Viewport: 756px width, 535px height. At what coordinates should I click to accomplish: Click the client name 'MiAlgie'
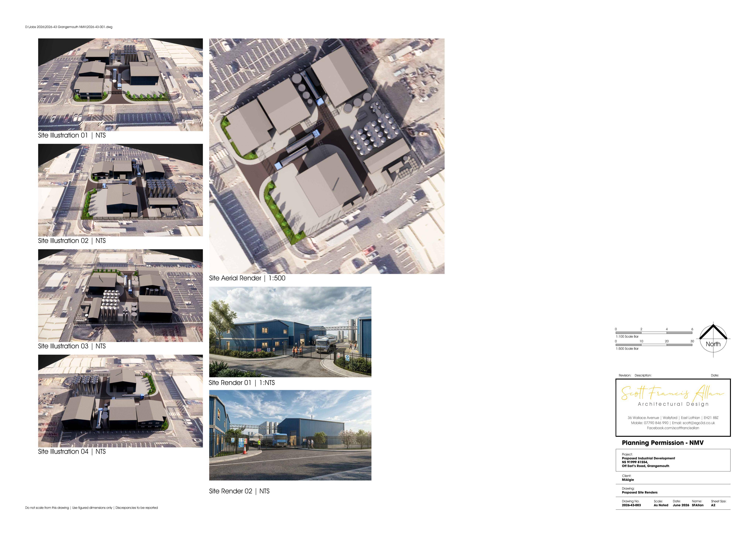[628, 480]
